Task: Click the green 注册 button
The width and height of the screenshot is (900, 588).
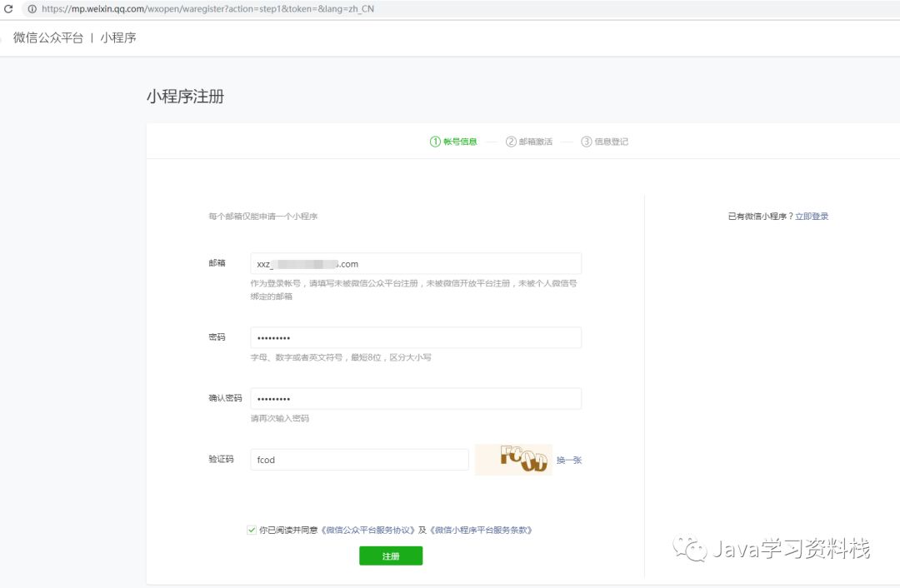Action: point(391,556)
